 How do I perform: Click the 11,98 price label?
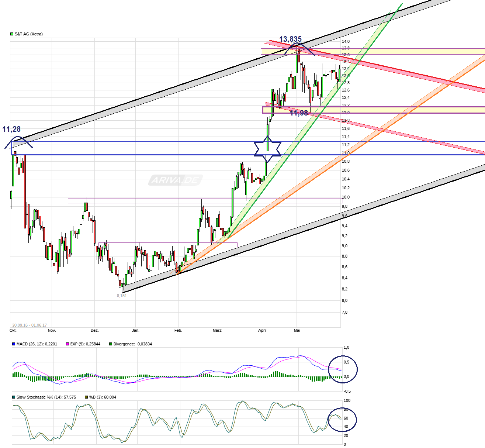point(299,113)
